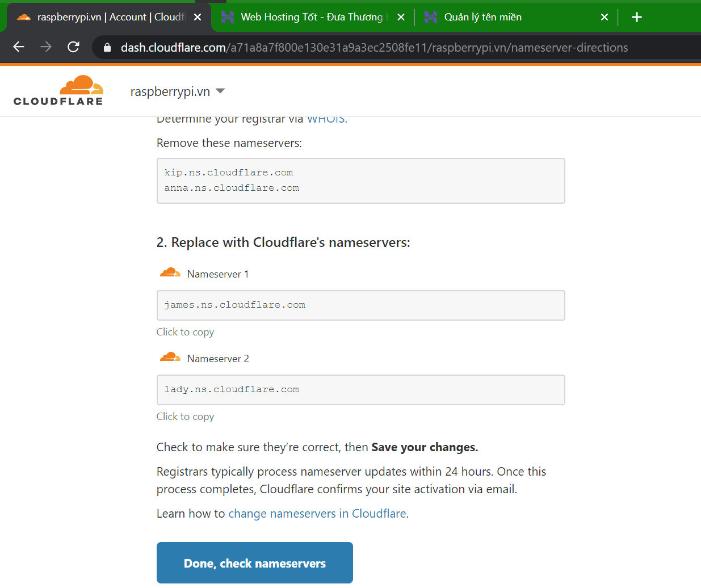This screenshot has height=588, width=701.
Task: Close the Web Hosting Tốt tab
Action: tap(401, 17)
